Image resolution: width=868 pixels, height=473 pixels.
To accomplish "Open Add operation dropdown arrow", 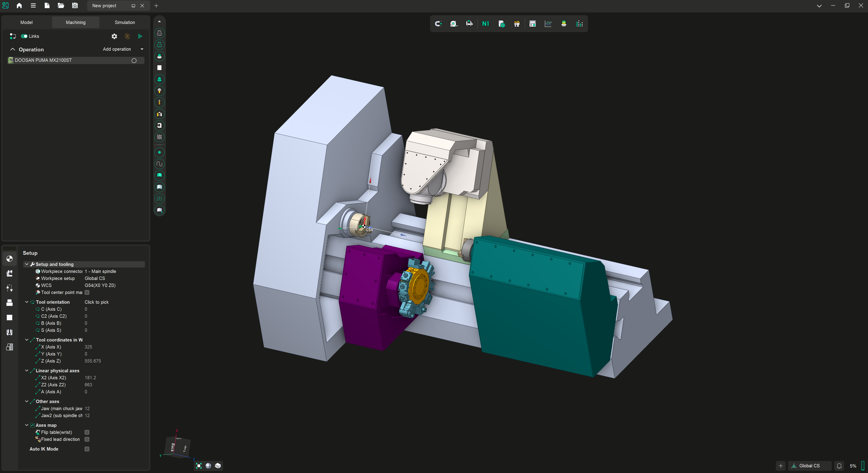I will [142, 49].
